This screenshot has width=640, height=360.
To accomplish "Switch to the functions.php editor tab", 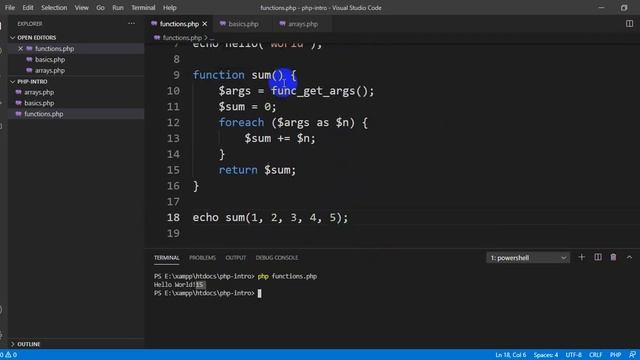I will [x=179, y=24].
